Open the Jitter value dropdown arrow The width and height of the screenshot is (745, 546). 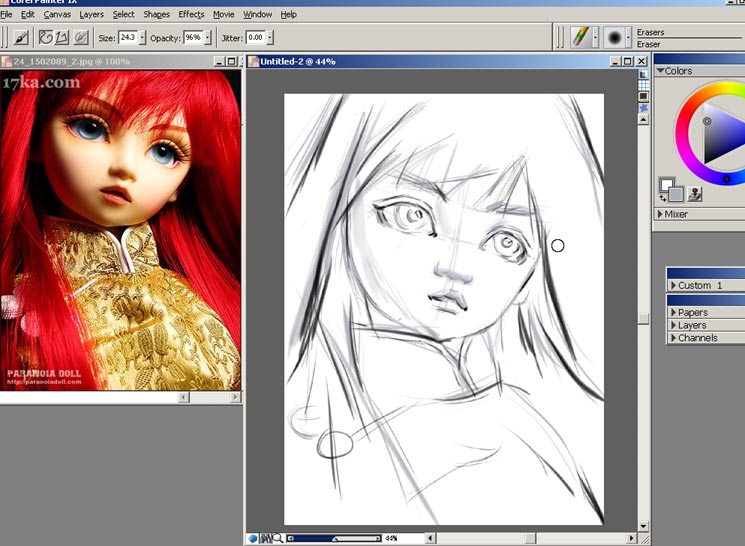pyautogui.click(x=270, y=38)
